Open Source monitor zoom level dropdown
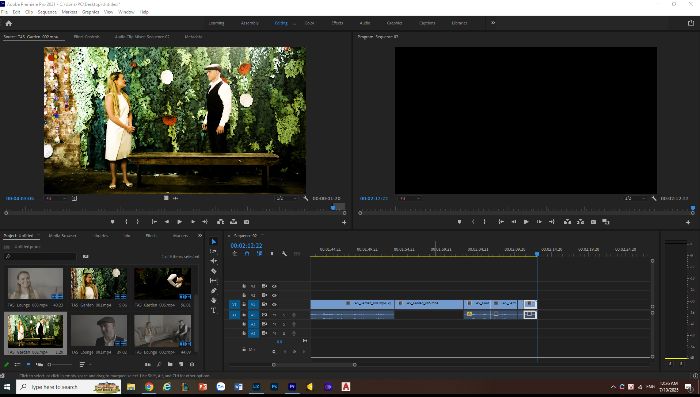Image resolution: width=700 pixels, height=397 pixels. tap(56, 198)
